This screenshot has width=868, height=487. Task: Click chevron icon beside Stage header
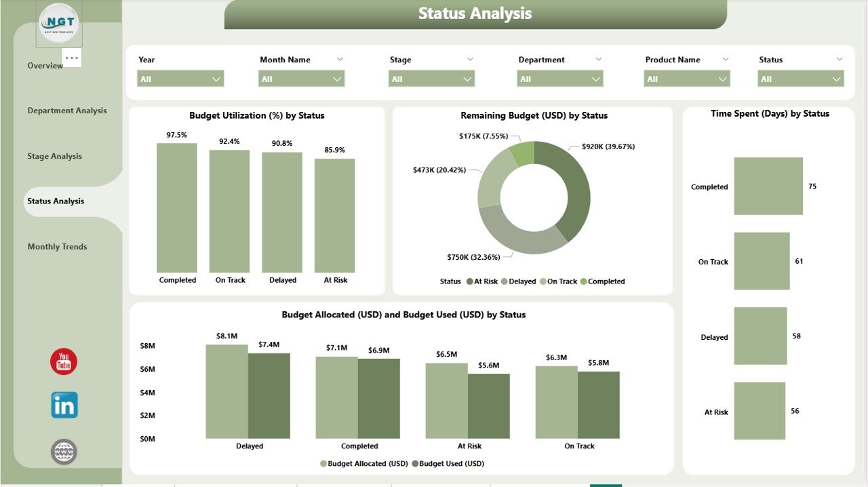pyautogui.click(x=470, y=60)
